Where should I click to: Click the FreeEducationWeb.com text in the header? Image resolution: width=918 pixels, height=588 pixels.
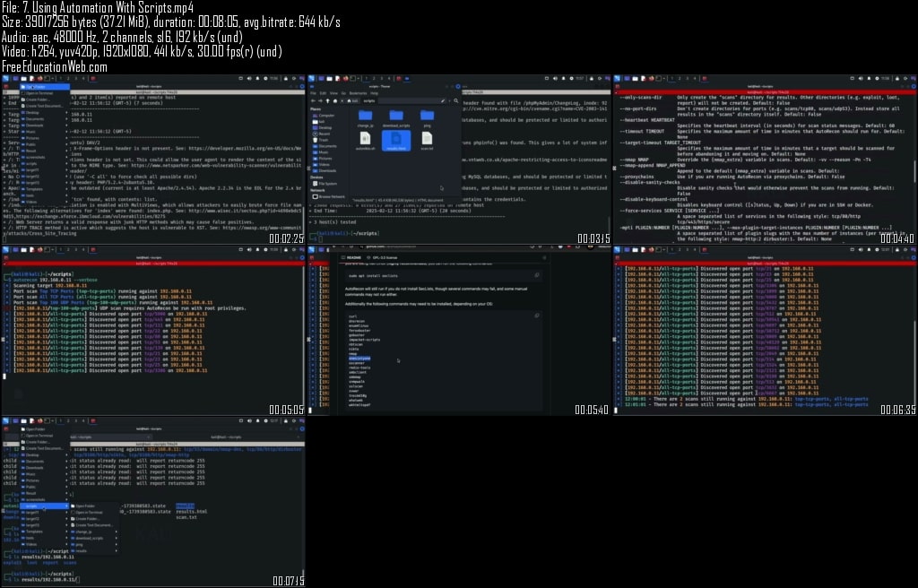[54, 66]
